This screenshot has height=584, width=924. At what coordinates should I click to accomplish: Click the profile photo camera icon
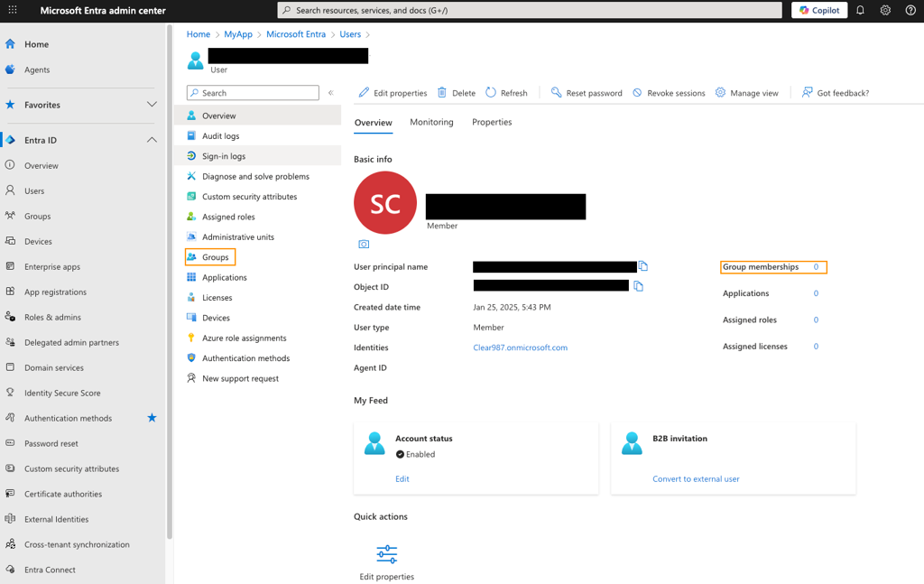[364, 244]
